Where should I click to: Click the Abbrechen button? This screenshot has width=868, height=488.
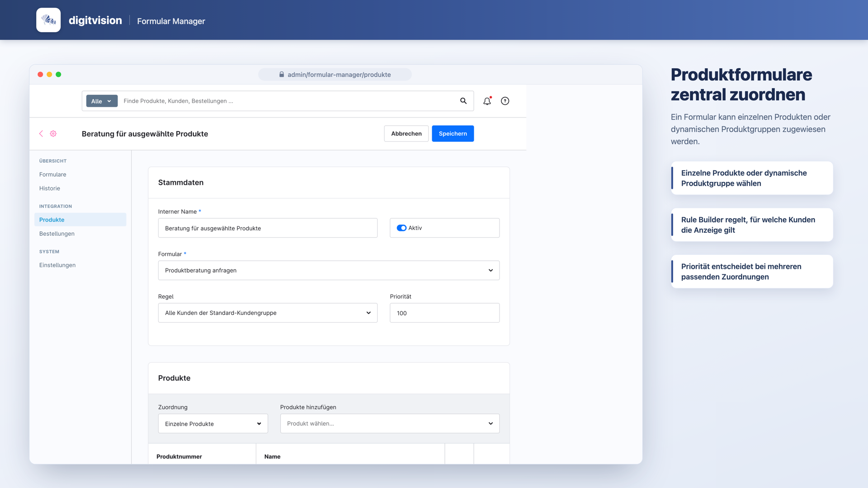[406, 134]
